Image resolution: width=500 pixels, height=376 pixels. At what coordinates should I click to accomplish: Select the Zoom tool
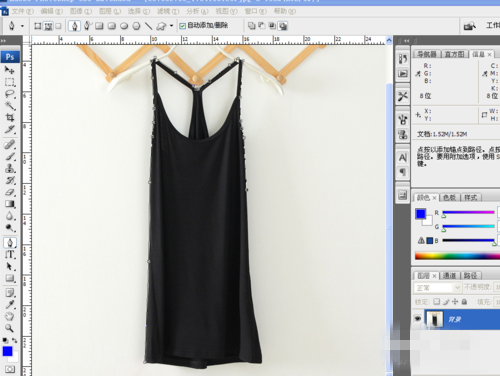9,328
